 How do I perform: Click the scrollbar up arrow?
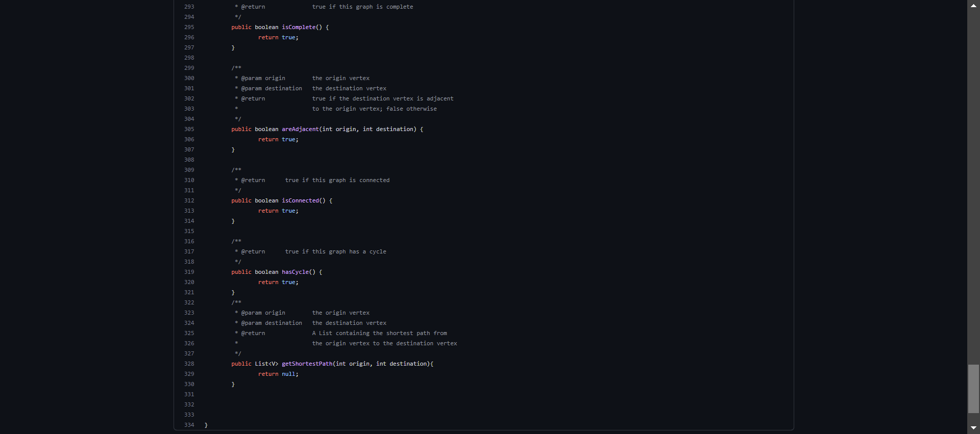pos(973,5)
